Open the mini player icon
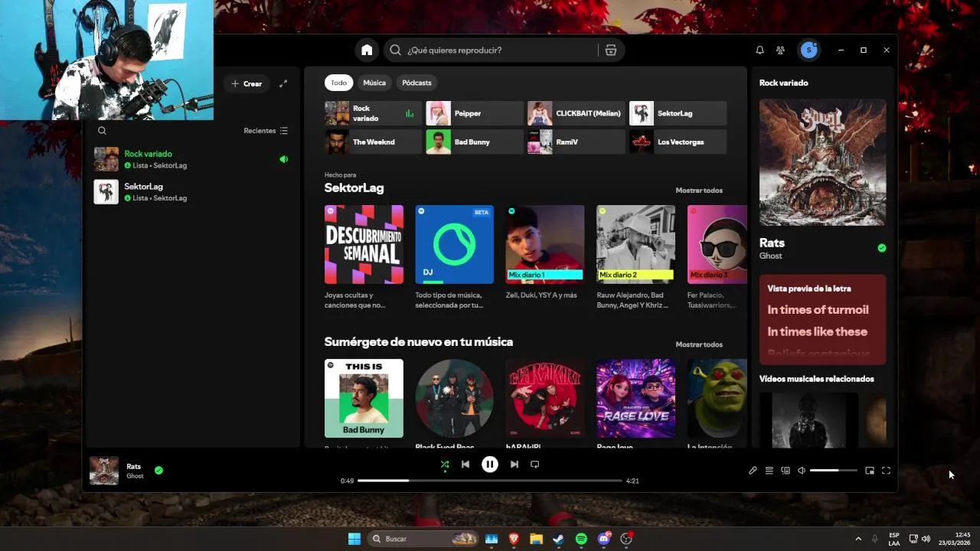Screen dimensions: 980x551 870,471
